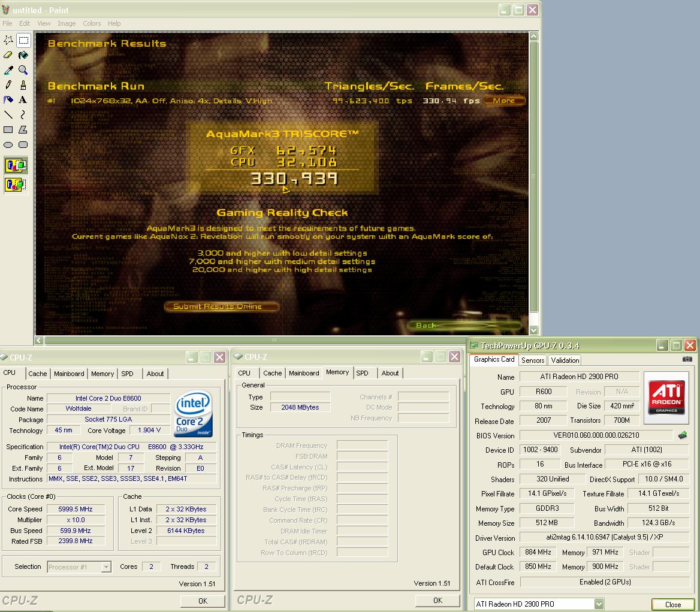Open SPD tab in left CPU-Z window
The image size is (700, 612).
tap(127, 374)
